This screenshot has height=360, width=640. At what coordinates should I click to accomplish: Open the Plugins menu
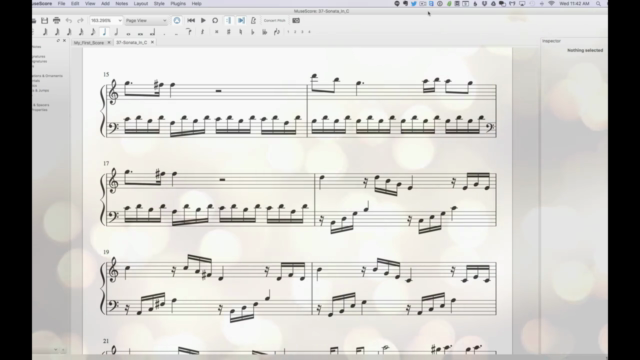click(178, 4)
